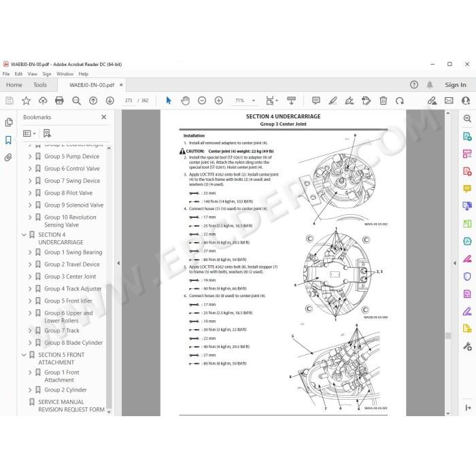Switch to the Home tab

pos(14,85)
